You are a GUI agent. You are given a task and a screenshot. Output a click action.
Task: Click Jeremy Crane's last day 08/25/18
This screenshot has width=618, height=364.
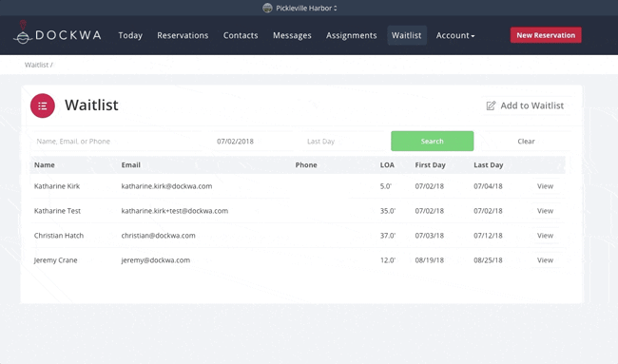coord(488,260)
